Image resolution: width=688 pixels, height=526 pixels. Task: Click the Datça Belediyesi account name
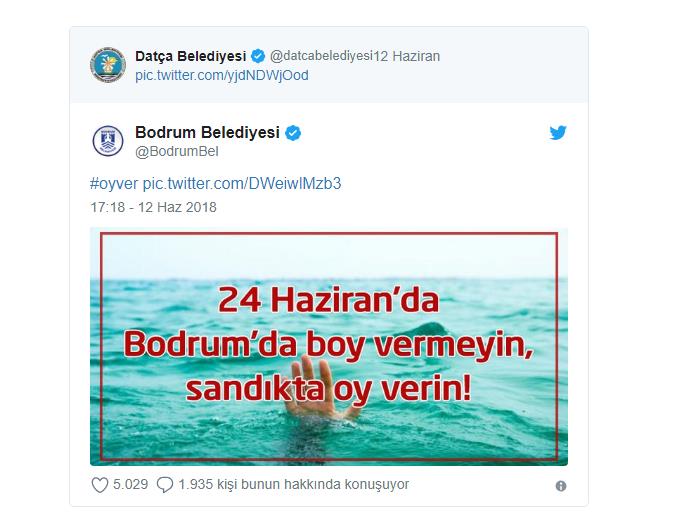click(x=190, y=56)
